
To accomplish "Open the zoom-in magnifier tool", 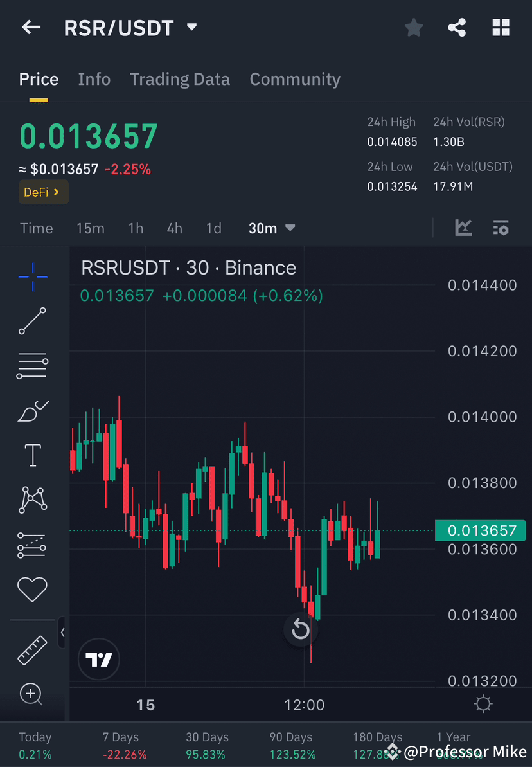I will pos(31,694).
